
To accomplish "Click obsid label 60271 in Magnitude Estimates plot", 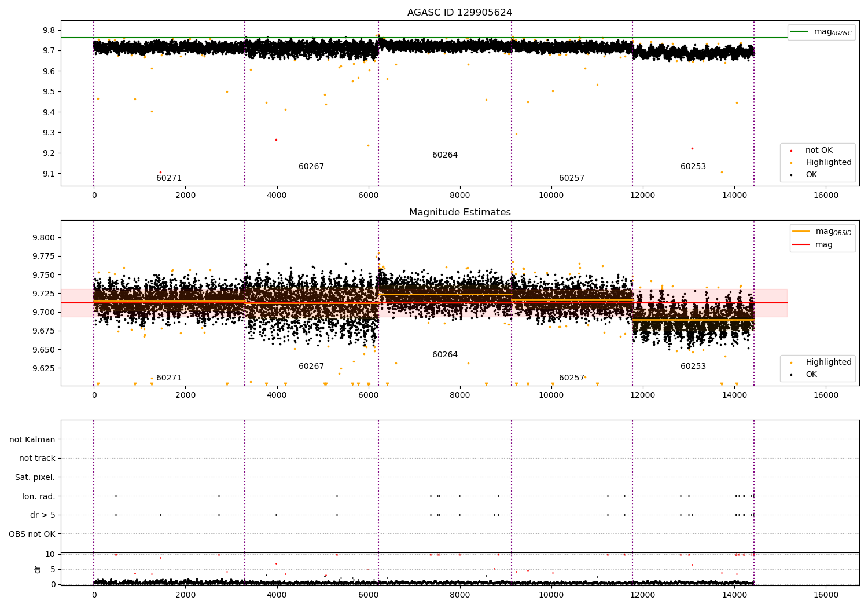I will tap(169, 378).
